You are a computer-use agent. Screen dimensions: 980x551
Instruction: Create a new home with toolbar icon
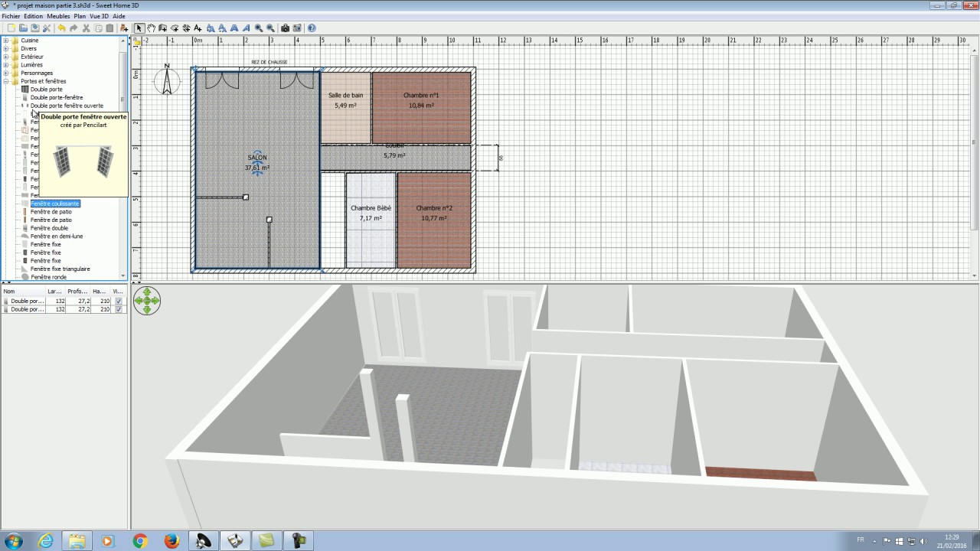coord(11,28)
